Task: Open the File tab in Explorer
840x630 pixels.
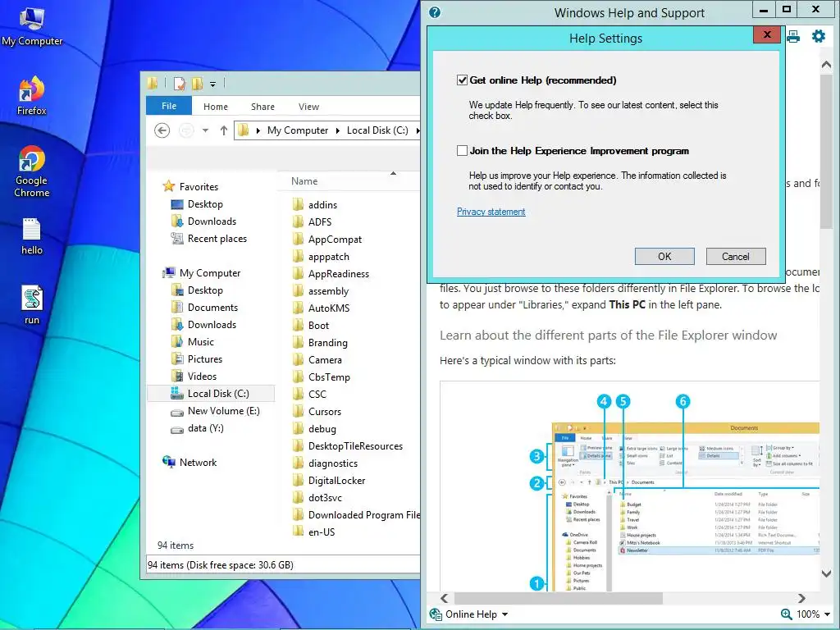Action: [x=169, y=106]
